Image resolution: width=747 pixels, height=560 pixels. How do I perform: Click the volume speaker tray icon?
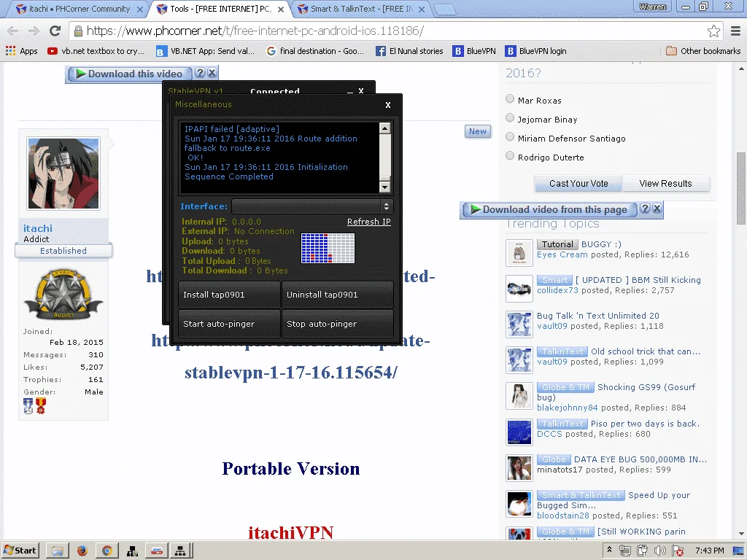coord(659,551)
